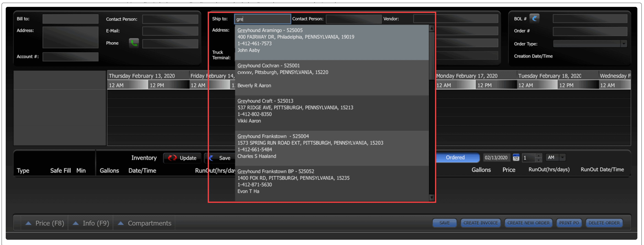Screen dimensions: 644x245
Task: Click the BOL # input field
Action: click(590, 19)
